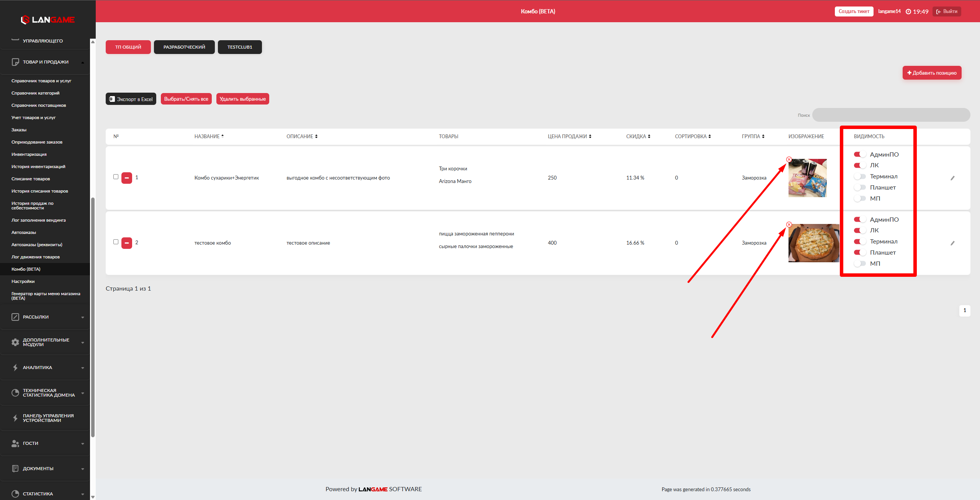The image size is (980, 500).
Task: Click the Создать тикет button
Action: pyautogui.click(x=854, y=11)
